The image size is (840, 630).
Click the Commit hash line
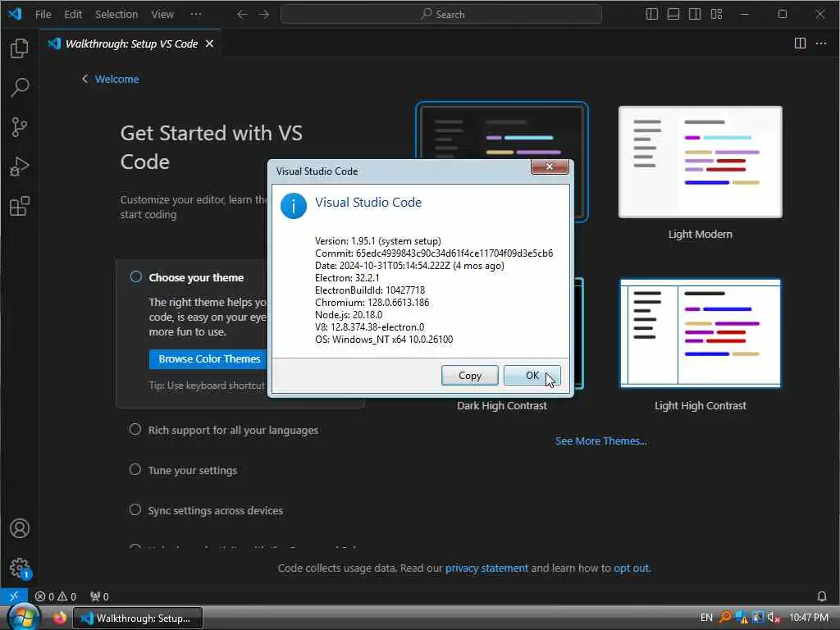(434, 253)
